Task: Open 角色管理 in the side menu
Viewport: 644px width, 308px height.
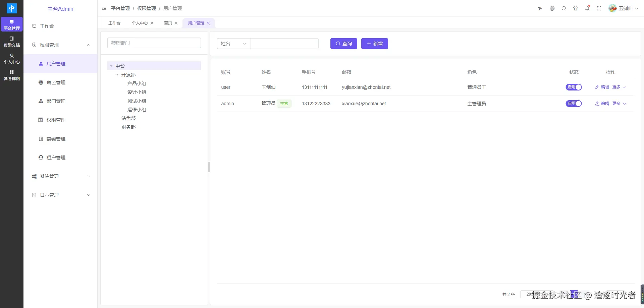Action: 60,82
